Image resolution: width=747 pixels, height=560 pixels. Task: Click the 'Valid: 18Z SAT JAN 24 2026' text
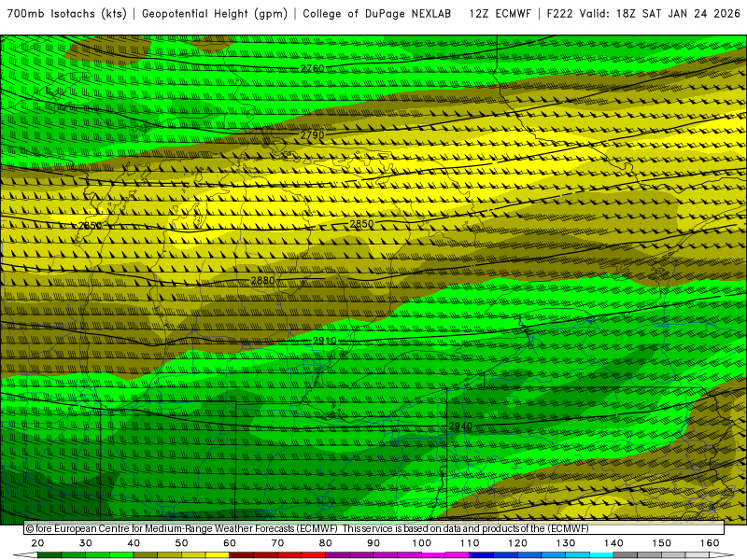[x=660, y=14]
